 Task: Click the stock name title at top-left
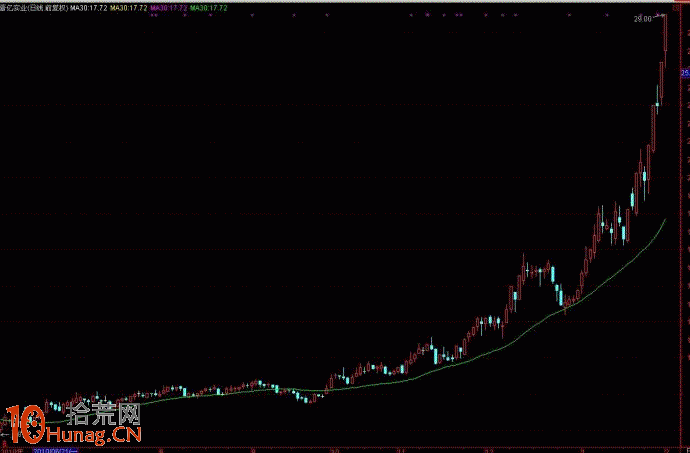pos(33,7)
